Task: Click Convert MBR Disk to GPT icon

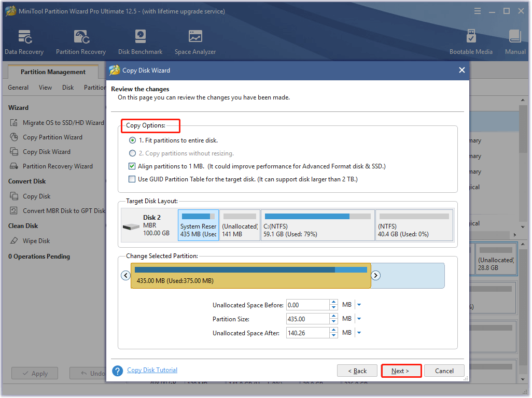Action: [x=14, y=211]
